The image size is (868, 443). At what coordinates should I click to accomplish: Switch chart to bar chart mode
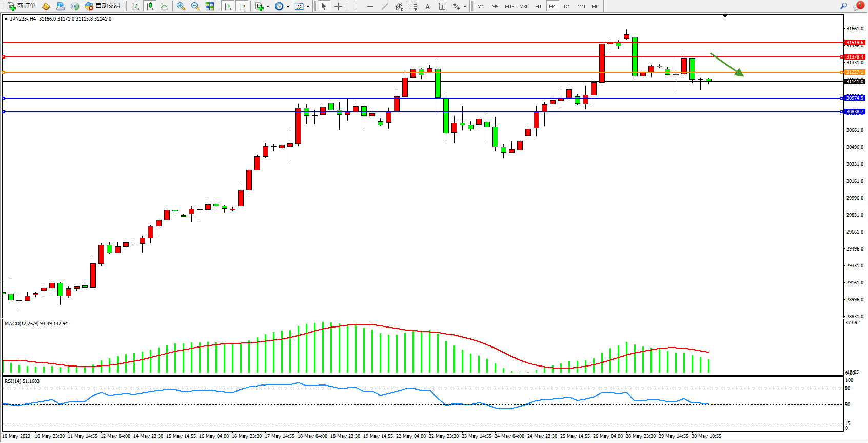pyautogui.click(x=135, y=6)
